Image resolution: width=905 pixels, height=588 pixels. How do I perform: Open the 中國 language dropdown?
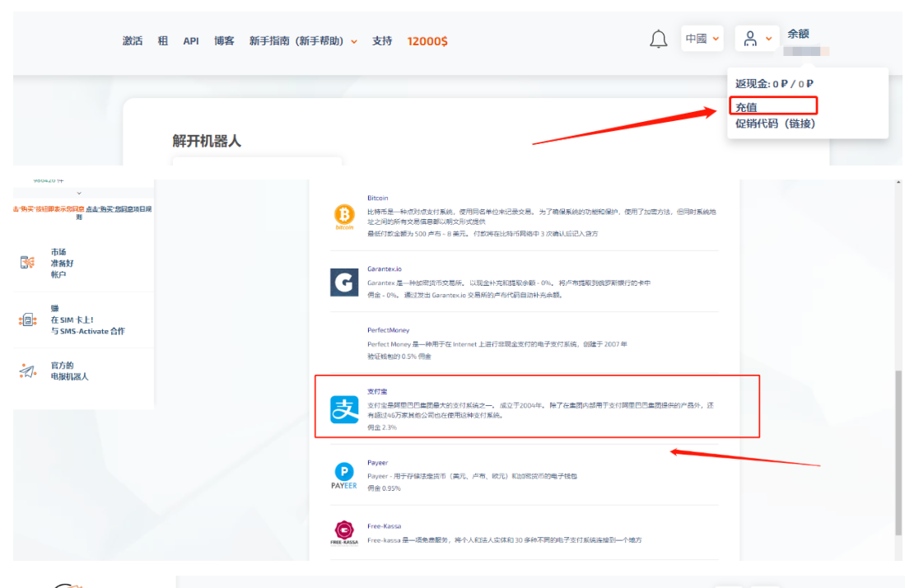point(702,39)
